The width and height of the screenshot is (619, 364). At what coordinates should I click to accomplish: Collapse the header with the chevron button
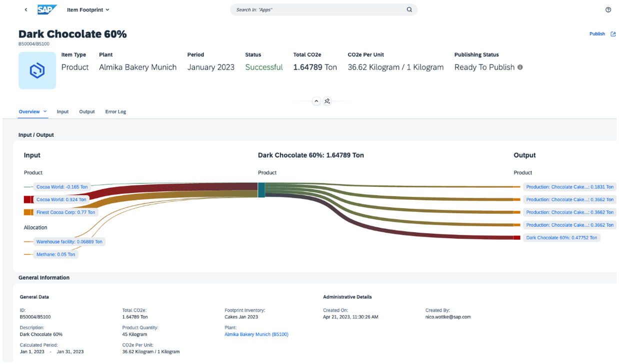[x=316, y=101]
